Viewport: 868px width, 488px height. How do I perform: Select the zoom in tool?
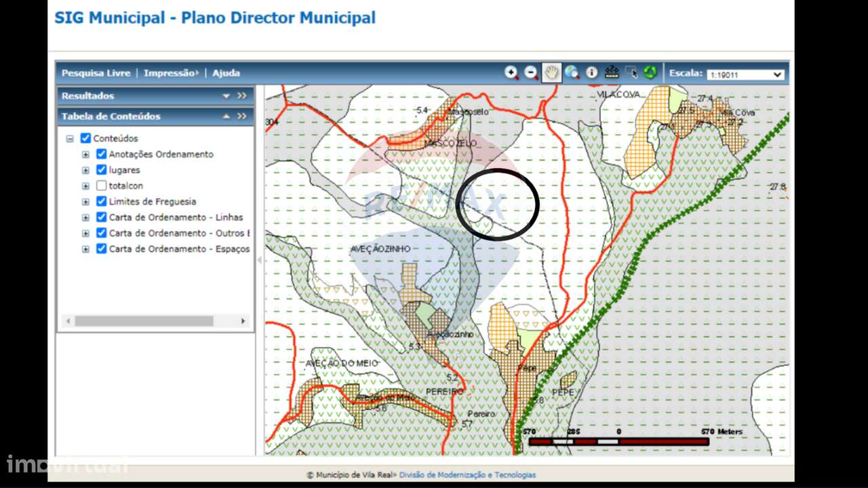point(511,73)
